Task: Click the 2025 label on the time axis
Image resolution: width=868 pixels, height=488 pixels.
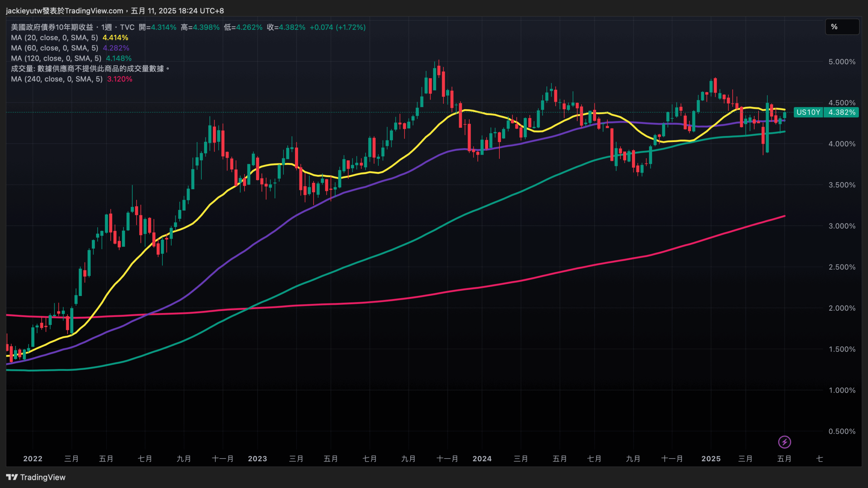Action: [x=711, y=458]
